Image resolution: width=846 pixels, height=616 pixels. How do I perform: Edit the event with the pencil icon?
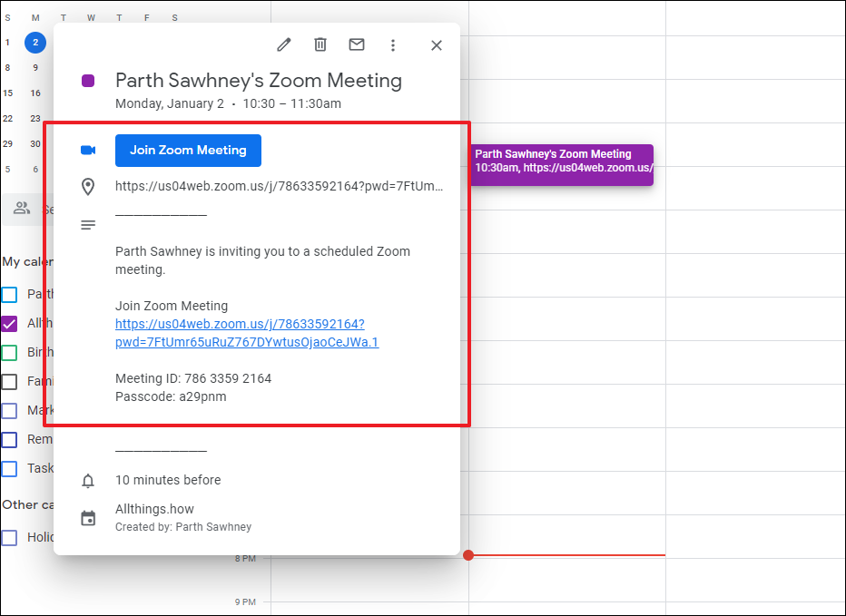point(284,44)
